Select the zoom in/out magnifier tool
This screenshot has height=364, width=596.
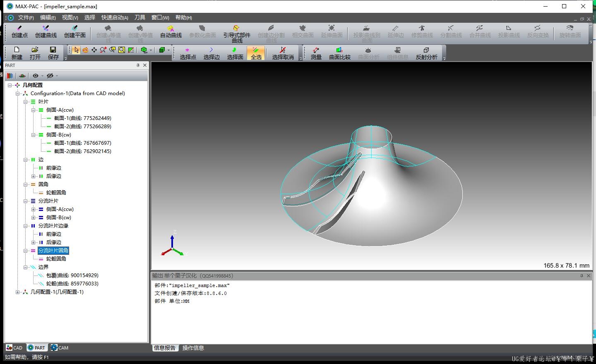(x=103, y=50)
